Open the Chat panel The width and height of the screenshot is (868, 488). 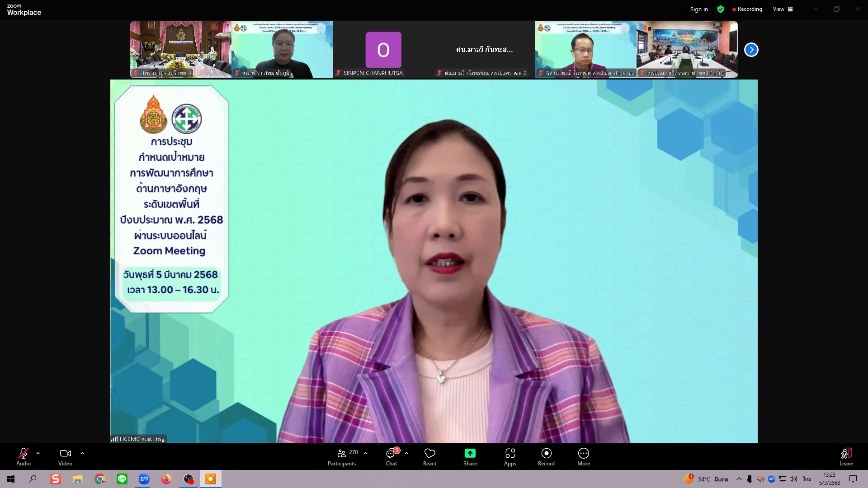point(392,456)
